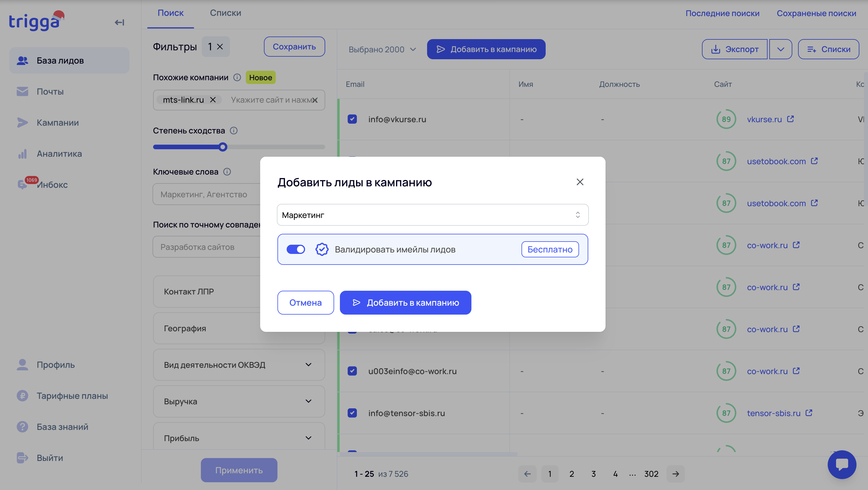Click info icon next to Похожие компании
Viewport: 868px width, 490px height.
pyautogui.click(x=237, y=77)
